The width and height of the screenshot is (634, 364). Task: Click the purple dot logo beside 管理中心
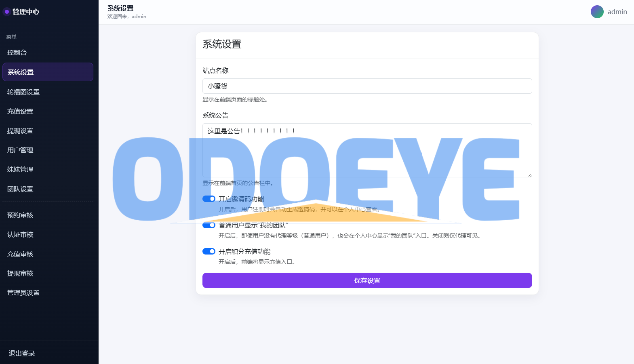[7, 12]
